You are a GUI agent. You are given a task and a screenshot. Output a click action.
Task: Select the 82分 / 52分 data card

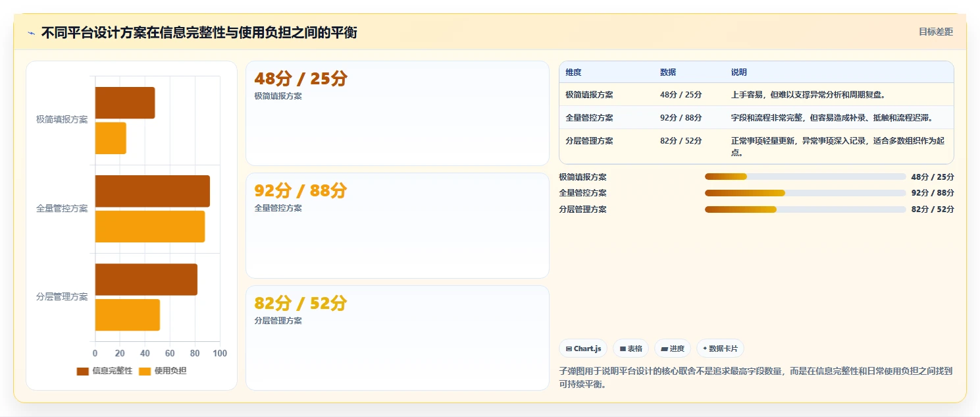398,338
